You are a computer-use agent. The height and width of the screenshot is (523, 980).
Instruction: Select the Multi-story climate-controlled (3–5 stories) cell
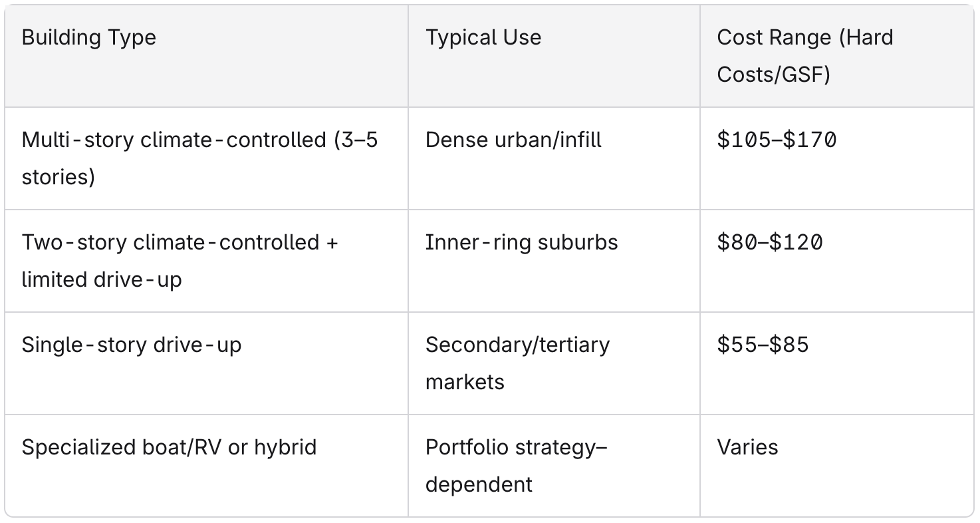[207, 158]
